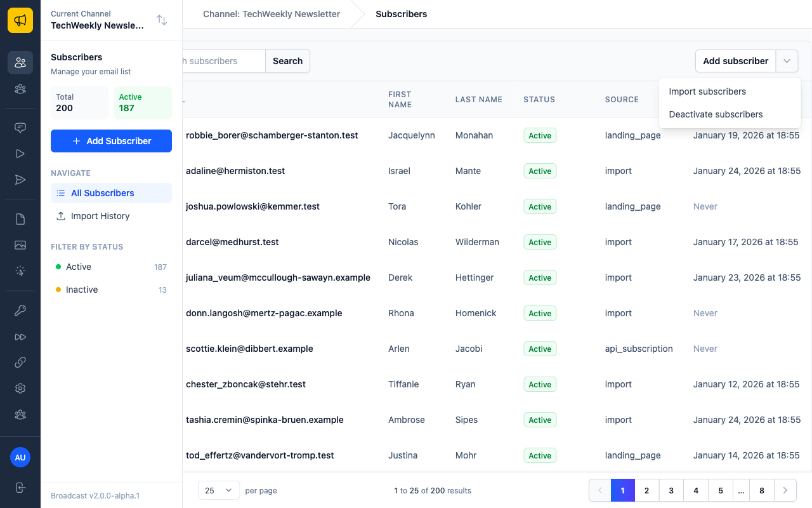Open the three-person group icon below Subscribers icon
Screen dimensions: 812x508
pos(20,89)
